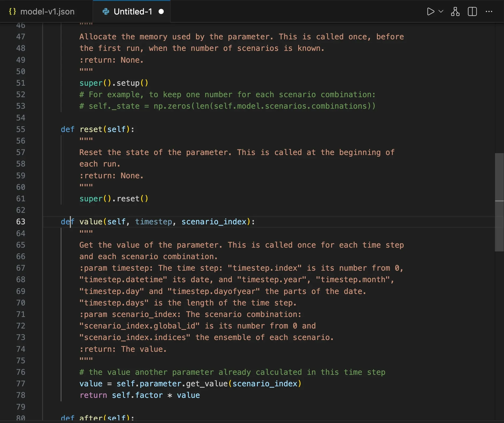Click 'super().reset()' call on line 61
Screen dimensions: 504x423
(x=114, y=199)
